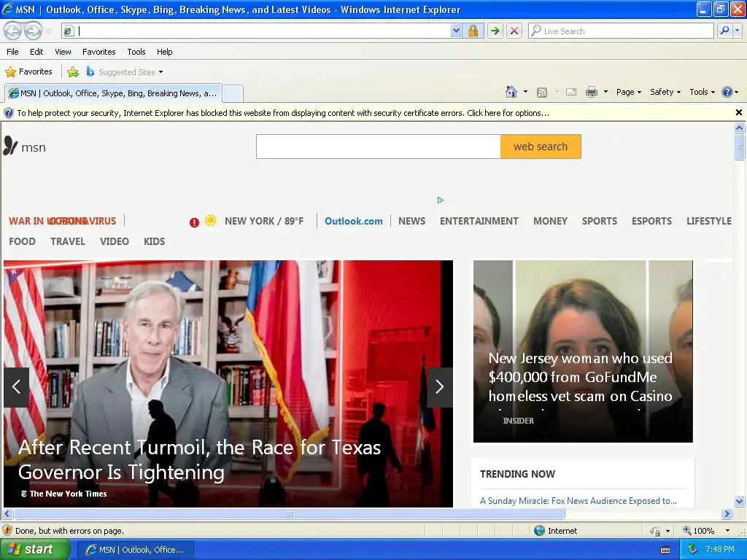Open the ESPORTS section
The height and width of the screenshot is (560, 747).
(x=651, y=221)
